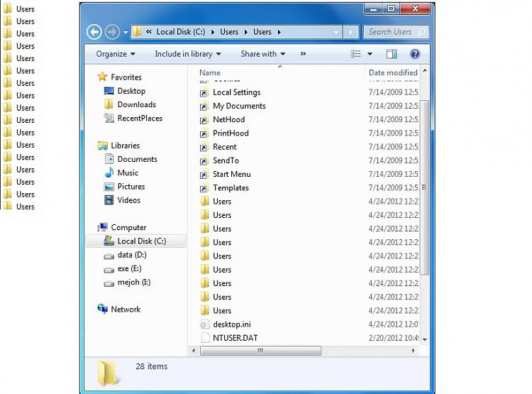Click the horizontal scrollbar left arrow
This screenshot has height=394, width=532.
click(194, 351)
